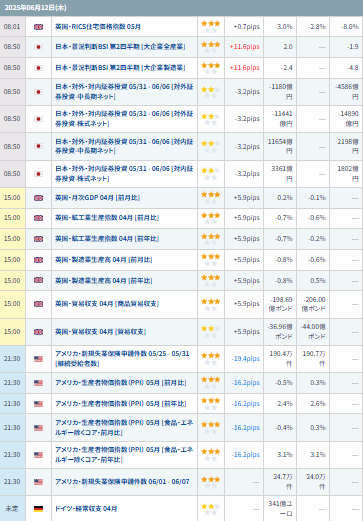
Task: Click the -19.4pips value for 継続受給者数
Action: coord(246,359)
